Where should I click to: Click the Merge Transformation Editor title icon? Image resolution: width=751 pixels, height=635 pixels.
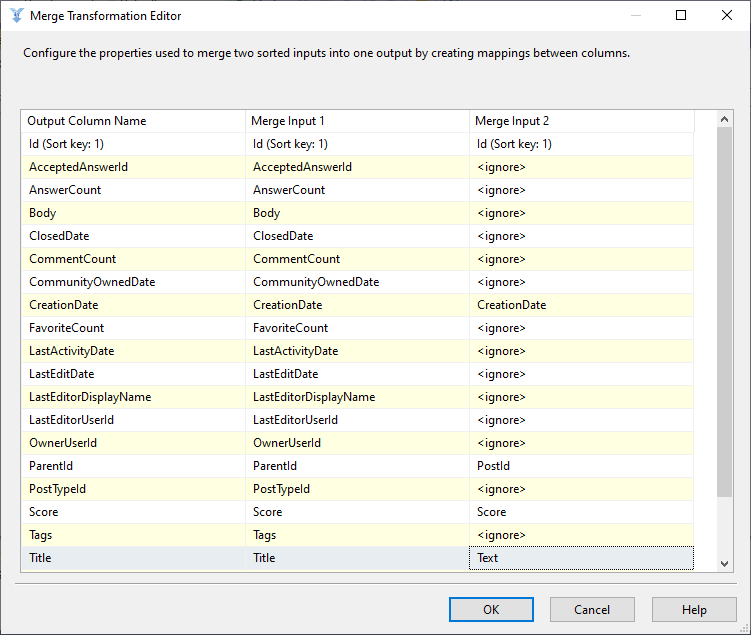click(x=15, y=16)
